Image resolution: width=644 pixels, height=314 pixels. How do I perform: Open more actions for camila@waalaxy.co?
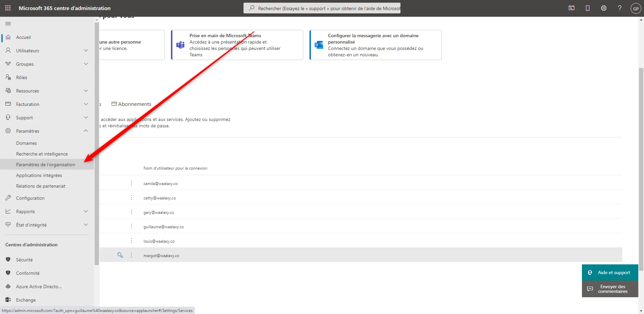131,183
